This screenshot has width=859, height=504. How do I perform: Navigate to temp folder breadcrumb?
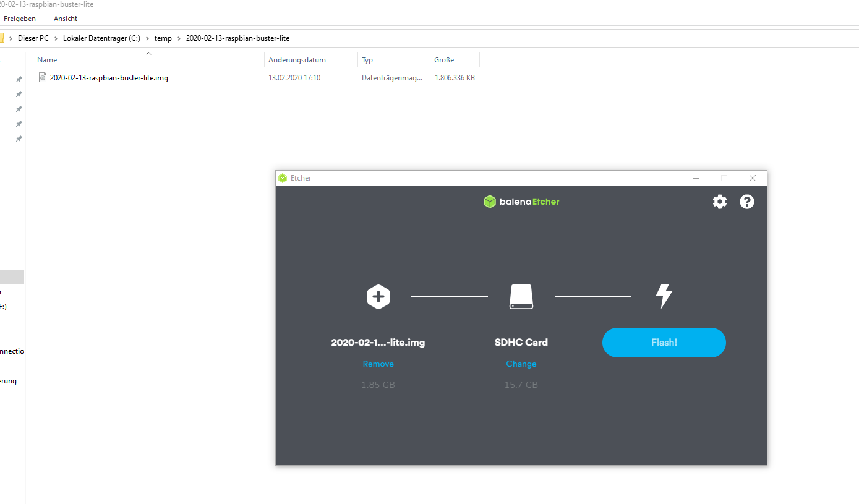click(x=163, y=38)
